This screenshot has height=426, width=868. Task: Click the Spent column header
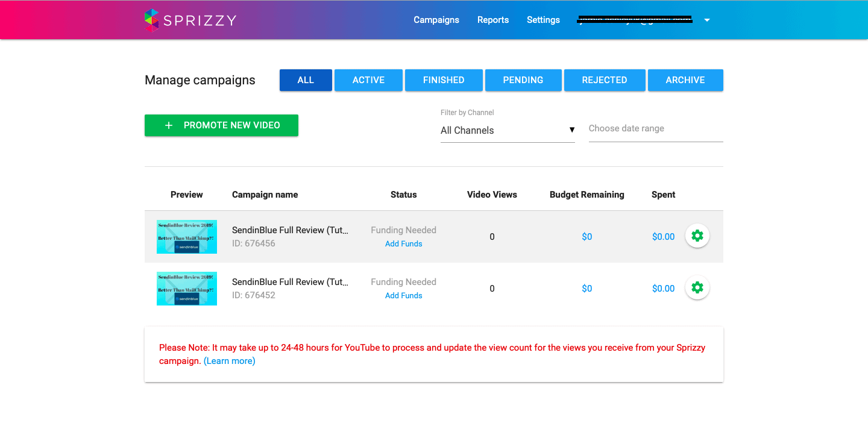point(664,195)
